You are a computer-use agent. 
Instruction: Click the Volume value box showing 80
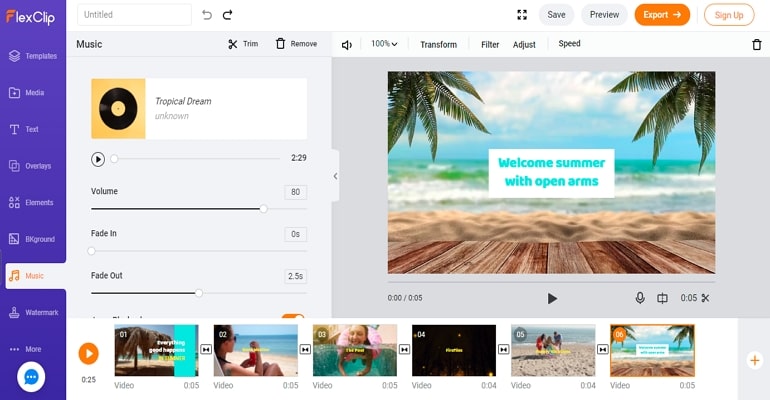(296, 192)
